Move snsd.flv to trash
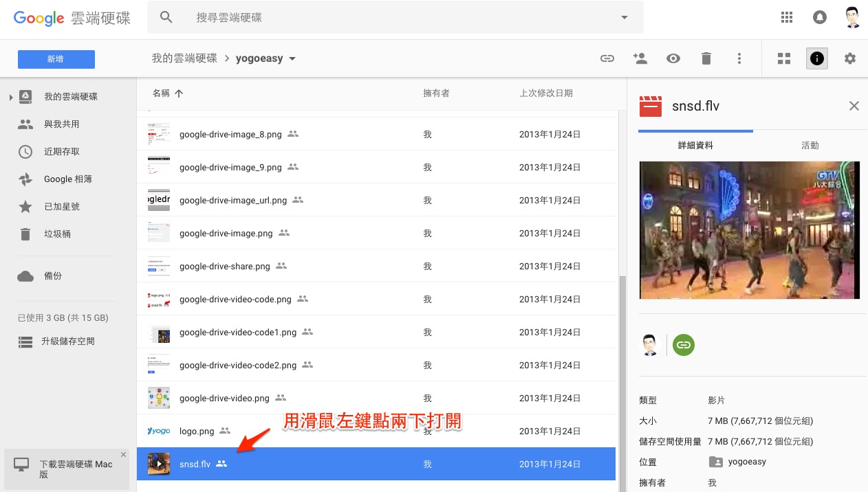This screenshot has width=868, height=492. coord(706,58)
